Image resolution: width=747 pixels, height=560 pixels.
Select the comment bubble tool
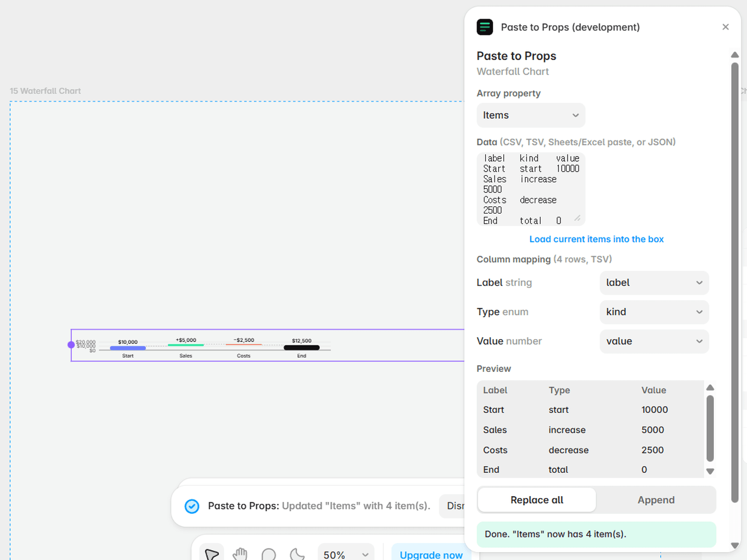(268, 554)
